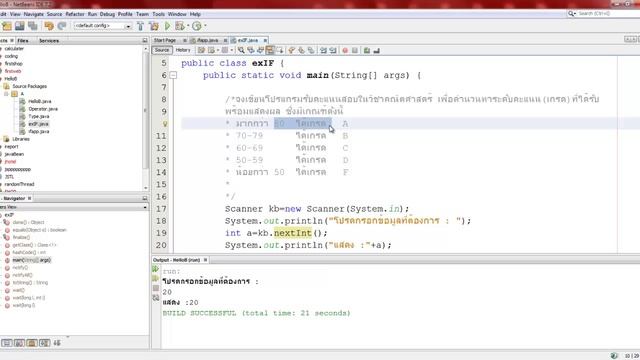Click the record macro red circle icon
Screen dimensions: 640x360
point(345,50)
